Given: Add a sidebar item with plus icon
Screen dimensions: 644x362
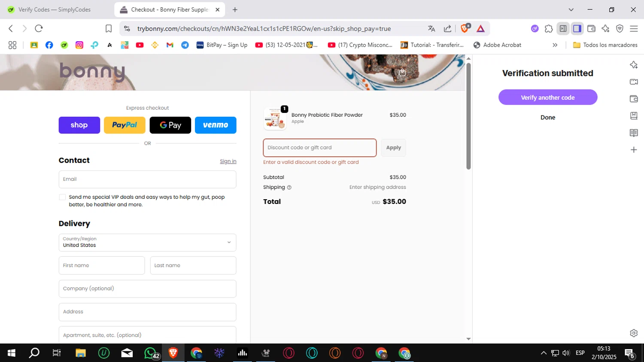Looking at the screenshot, I should point(634,149).
